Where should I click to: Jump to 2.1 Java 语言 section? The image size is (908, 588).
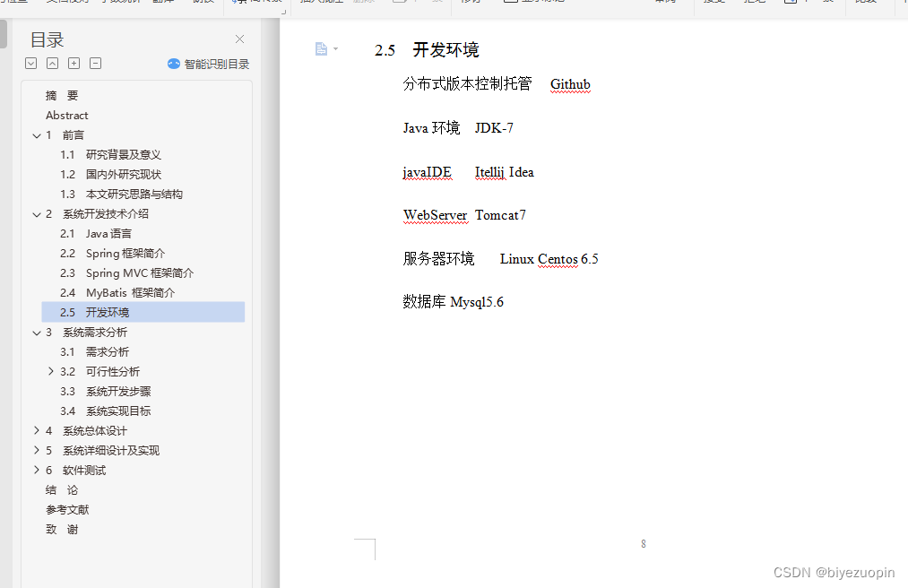(96, 233)
